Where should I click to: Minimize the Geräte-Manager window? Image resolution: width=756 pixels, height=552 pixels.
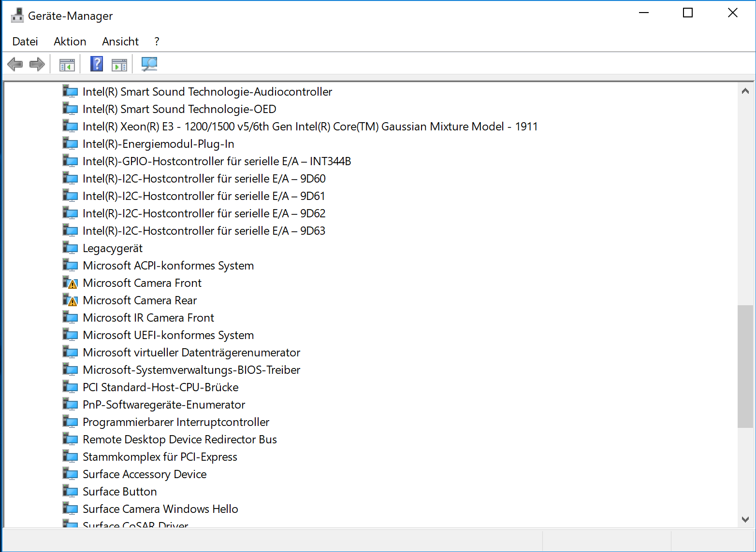click(644, 13)
